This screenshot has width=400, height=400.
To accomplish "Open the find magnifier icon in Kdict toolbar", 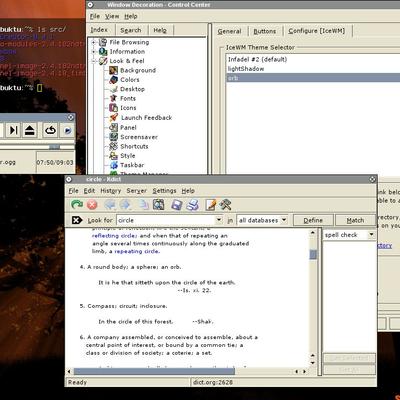I will coord(159,205).
